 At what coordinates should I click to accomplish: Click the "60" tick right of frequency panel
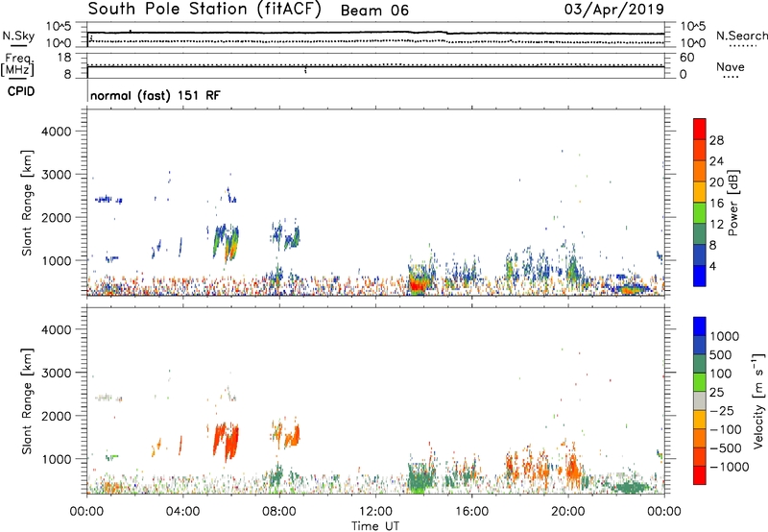(686, 58)
